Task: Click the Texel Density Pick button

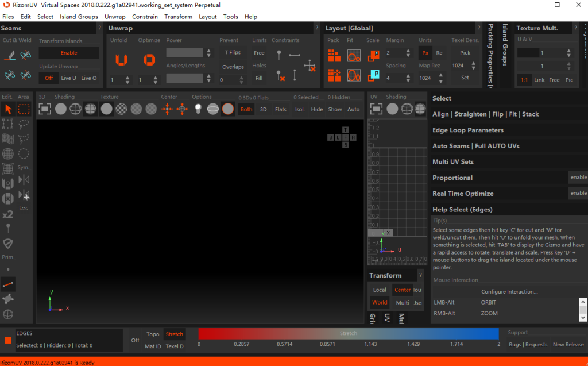Action: (465, 53)
